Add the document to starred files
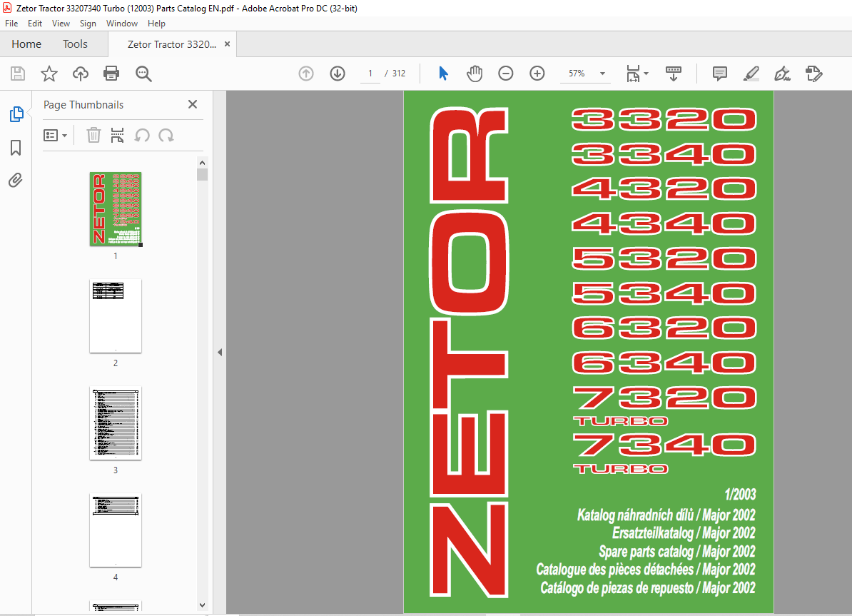The image size is (852, 616). (49, 74)
